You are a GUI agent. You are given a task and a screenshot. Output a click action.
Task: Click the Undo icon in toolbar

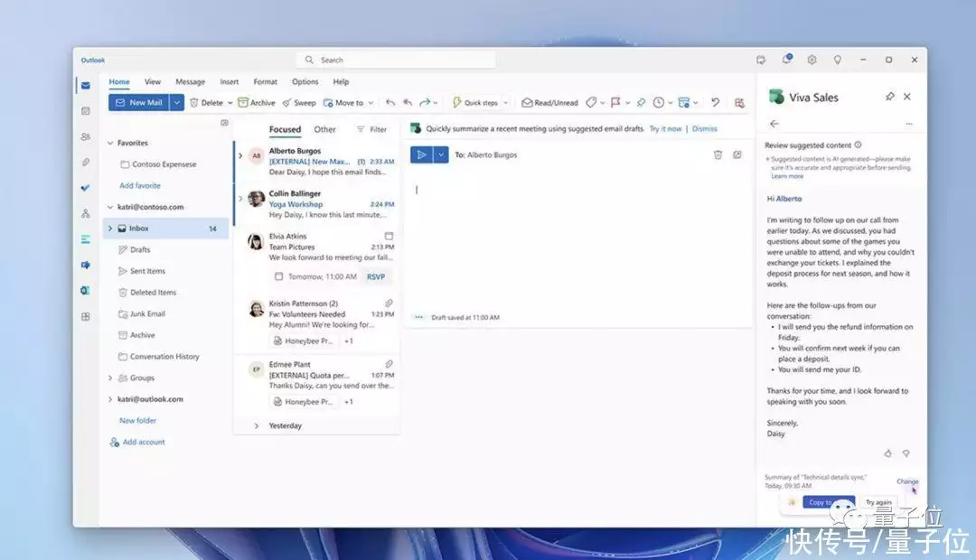pos(715,103)
